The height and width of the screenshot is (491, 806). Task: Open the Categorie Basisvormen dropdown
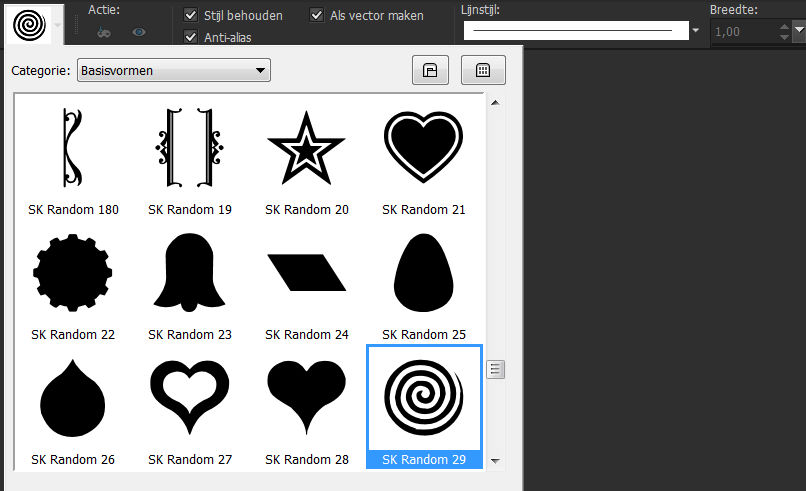click(174, 70)
